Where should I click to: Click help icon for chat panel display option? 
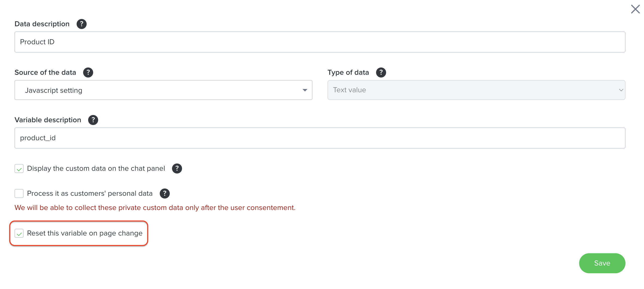177,168
